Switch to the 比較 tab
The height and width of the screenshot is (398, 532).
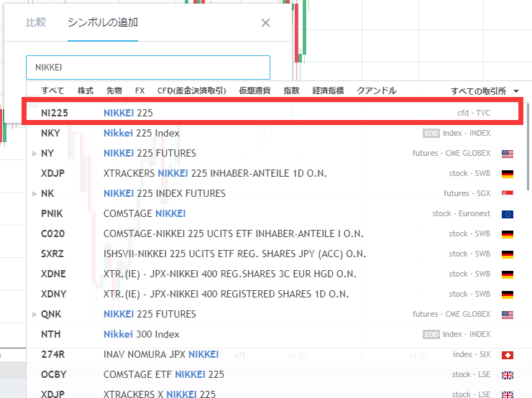point(36,22)
